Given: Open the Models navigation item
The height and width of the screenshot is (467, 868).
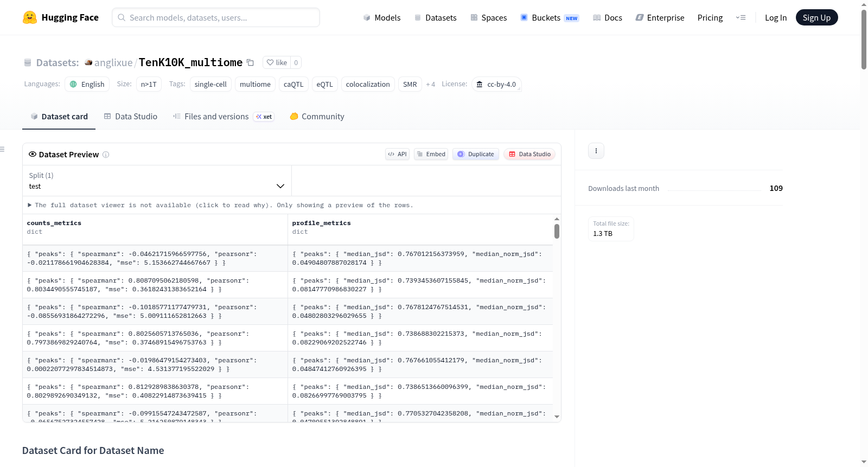Looking at the screenshot, I should coord(382,17).
